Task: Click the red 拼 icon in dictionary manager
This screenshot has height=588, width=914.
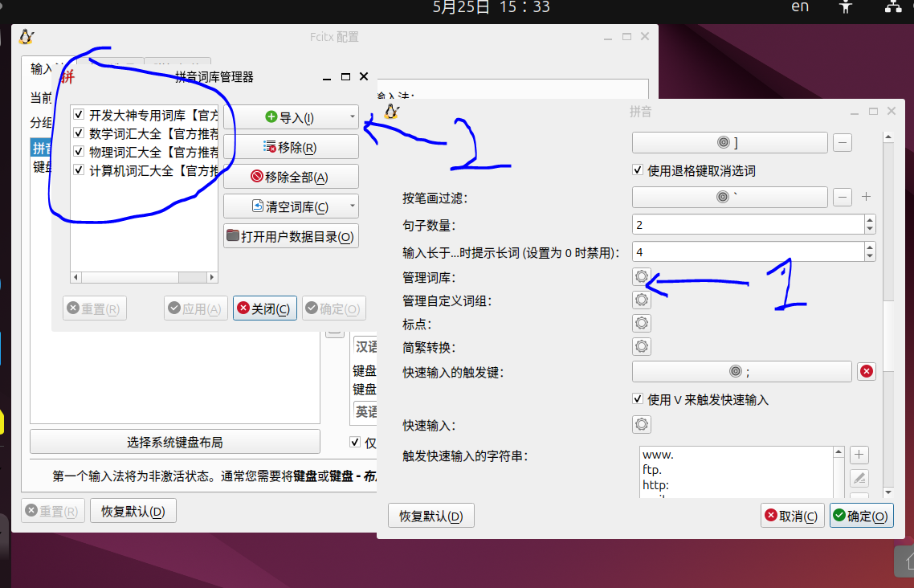Action: [x=67, y=76]
